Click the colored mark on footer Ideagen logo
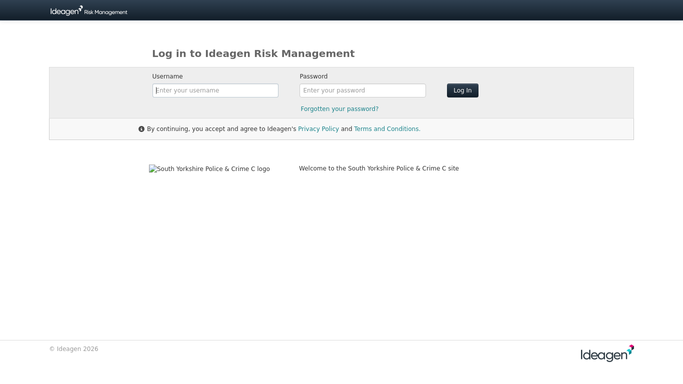 [631, 349]
